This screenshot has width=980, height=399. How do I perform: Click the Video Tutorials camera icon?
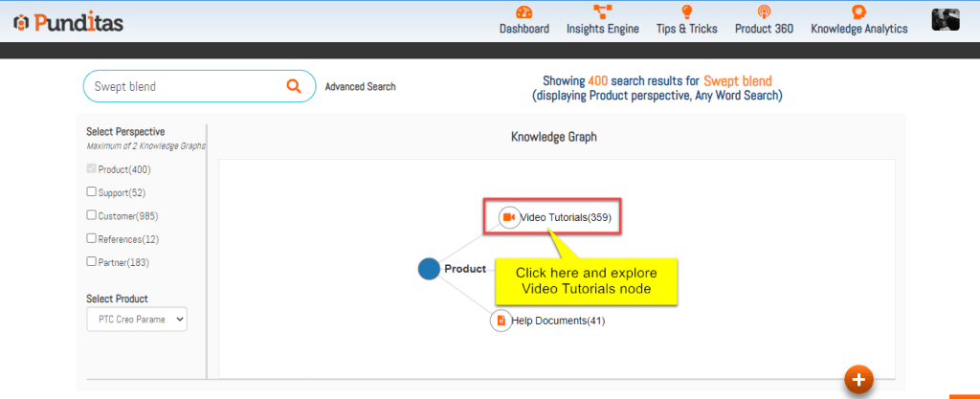[508, 217]
